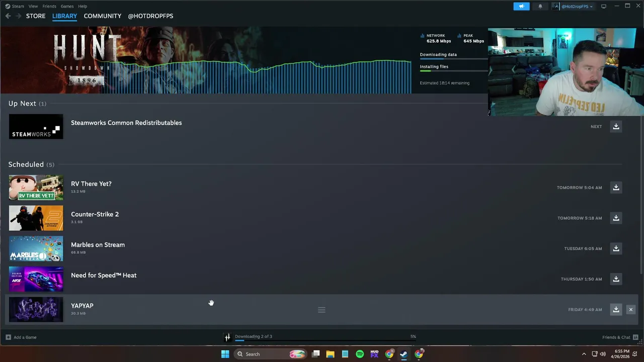Switch to the STORE tab
The width and height of the screenshot is (644, 362).
pyautogui.click(x=36, y=16)
